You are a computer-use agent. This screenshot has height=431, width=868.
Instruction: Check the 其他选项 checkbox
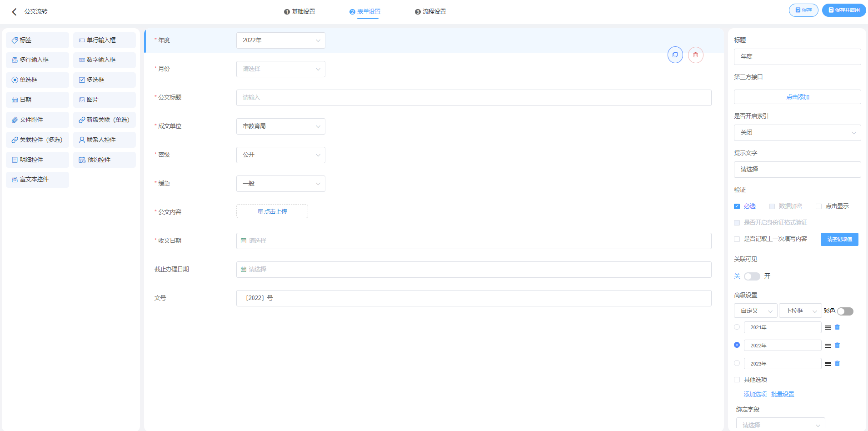coord(737,380)
